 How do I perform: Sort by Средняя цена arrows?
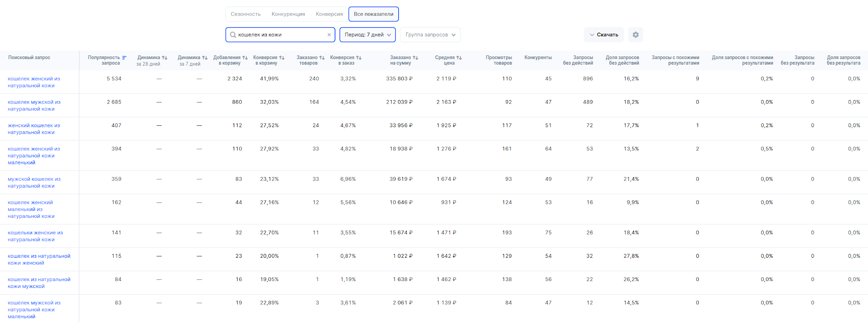click(x=459, y=58)
